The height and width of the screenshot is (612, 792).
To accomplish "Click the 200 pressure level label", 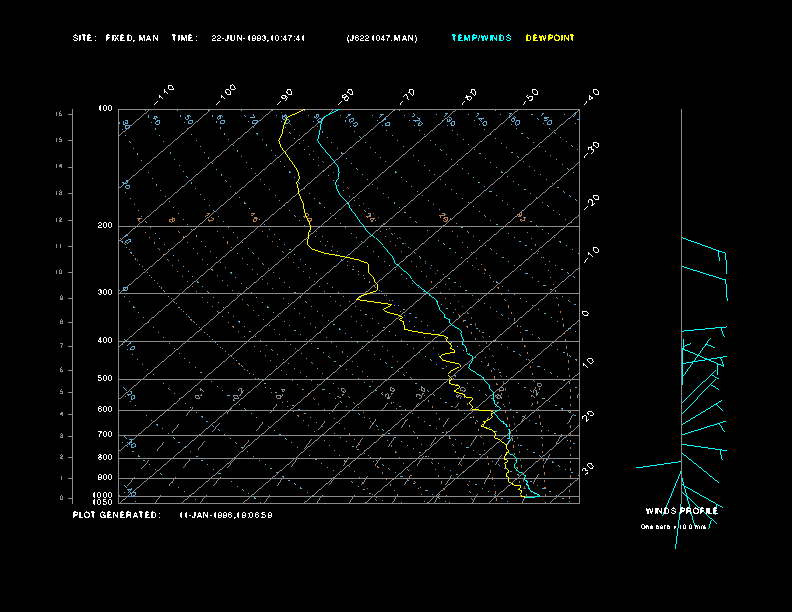I will coord(105,226).
